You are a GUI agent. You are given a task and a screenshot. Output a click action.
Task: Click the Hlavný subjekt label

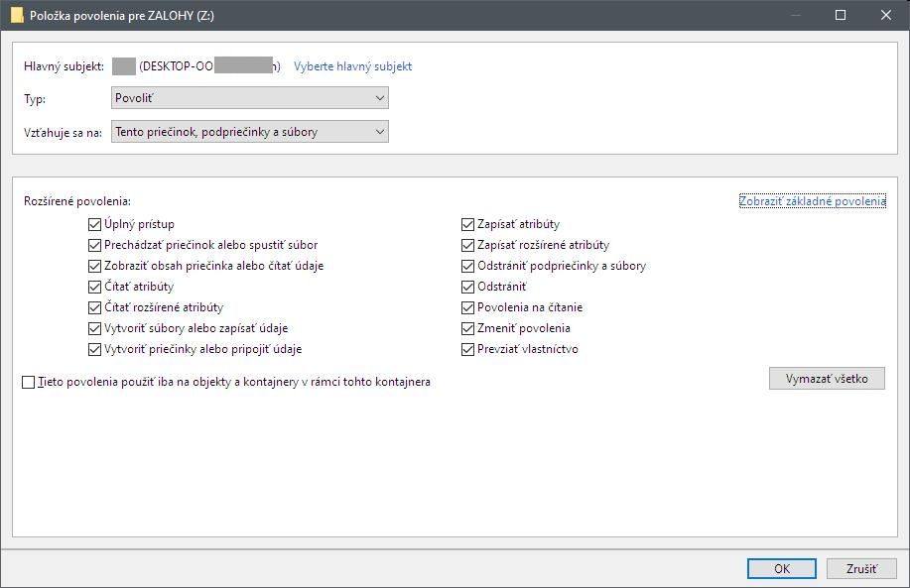[64, 66]
